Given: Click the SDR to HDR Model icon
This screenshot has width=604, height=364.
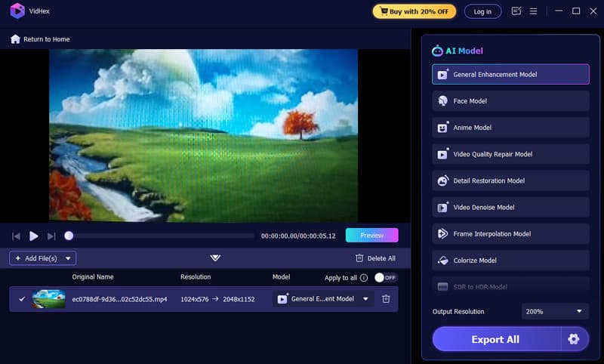Looking at the screenshot, I should 442,286.
